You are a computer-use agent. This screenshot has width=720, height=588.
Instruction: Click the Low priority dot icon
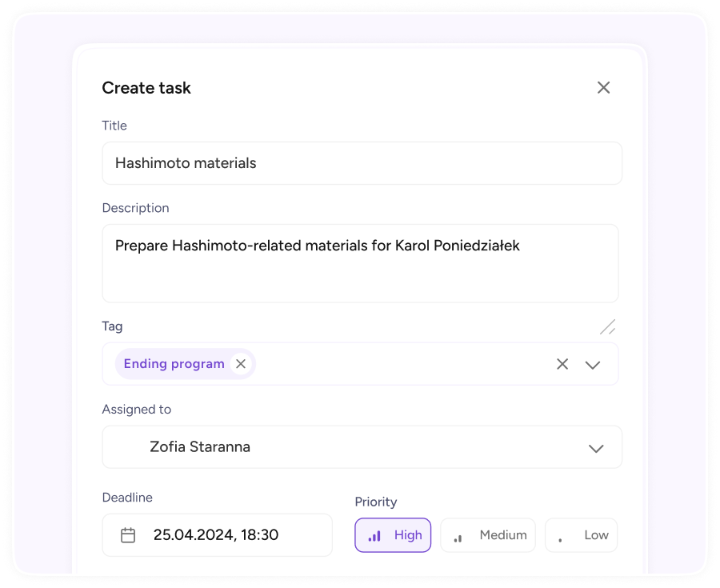pyautogui.click(x=560, y=540)
